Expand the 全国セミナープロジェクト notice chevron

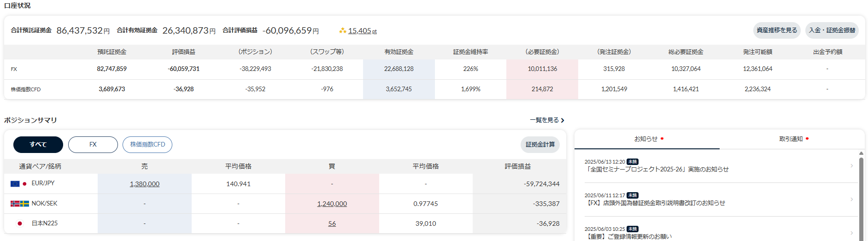pyautogui.click(x=851, y=166)
